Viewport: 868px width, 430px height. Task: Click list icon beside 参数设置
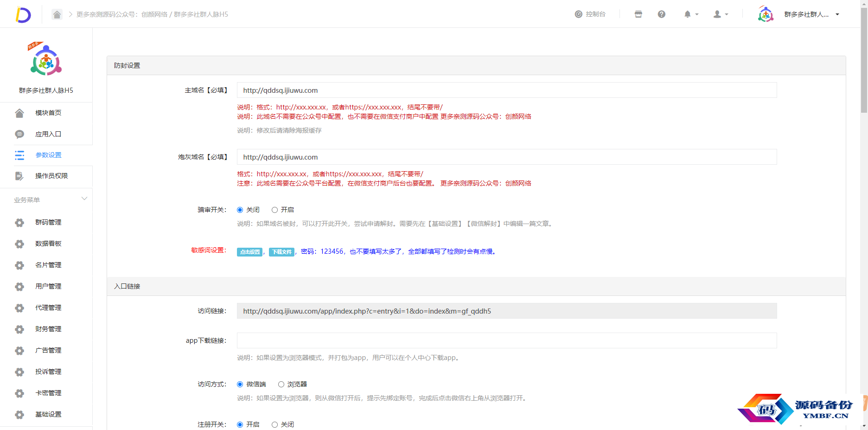(x=19, y=155)
